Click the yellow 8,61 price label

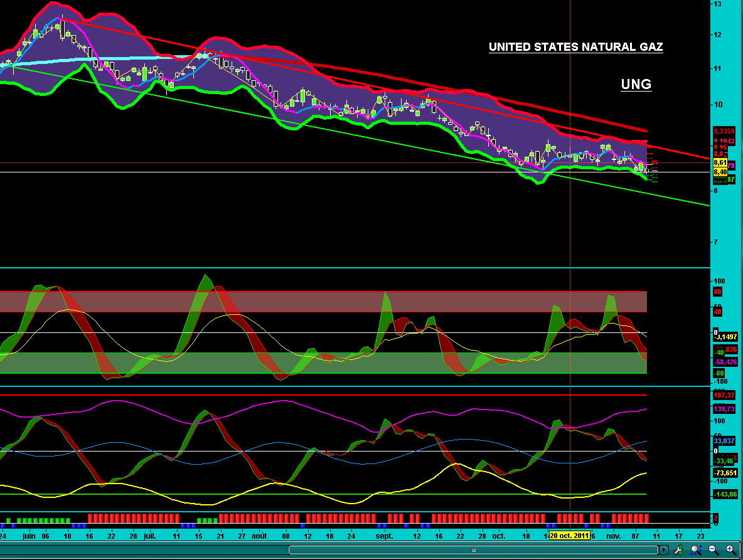pyautogui.click(x=720, y=163)
